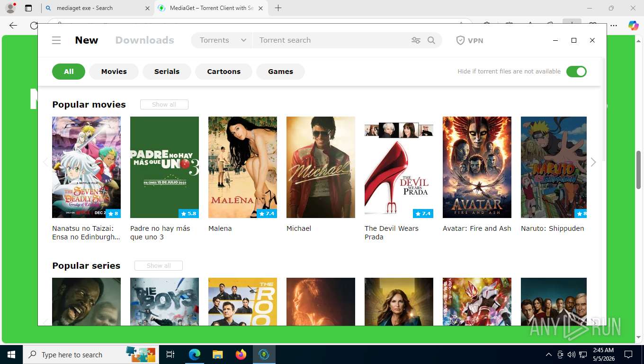This screenshot has height=364, width=644.
Task: Open Padre no hay más que uno 3 poster
Action: click(164, 167)
